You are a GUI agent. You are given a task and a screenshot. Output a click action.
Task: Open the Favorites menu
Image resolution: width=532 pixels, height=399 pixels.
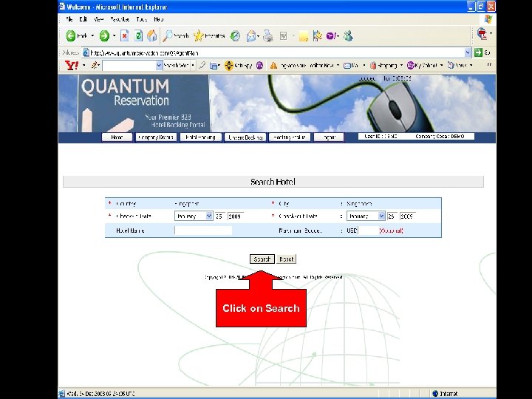click(x=120, y=19)
